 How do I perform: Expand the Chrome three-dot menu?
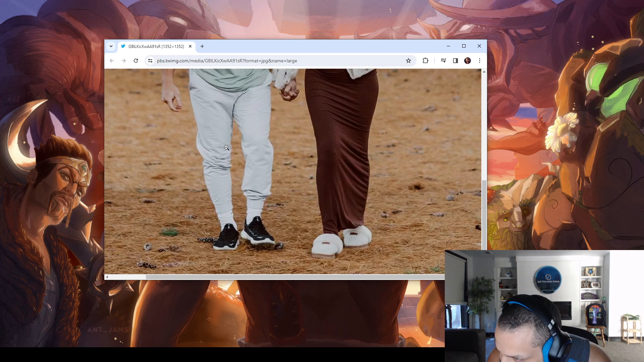click(480, 61)
